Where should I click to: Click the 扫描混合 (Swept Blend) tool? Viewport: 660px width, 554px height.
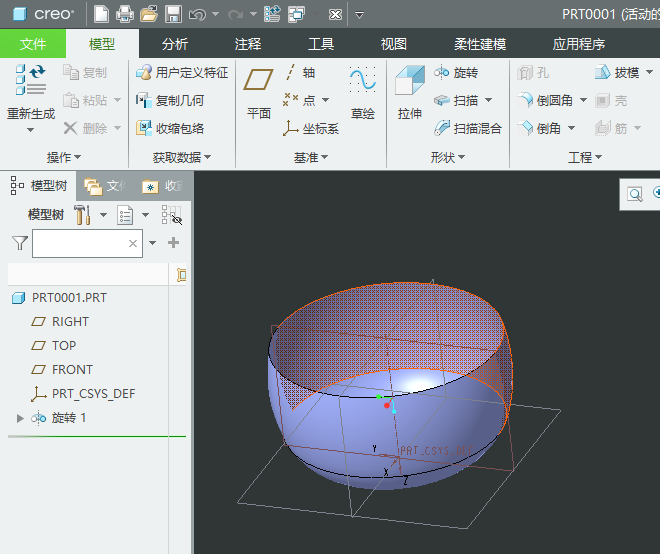pyautogui.click(x=468, y=129)
